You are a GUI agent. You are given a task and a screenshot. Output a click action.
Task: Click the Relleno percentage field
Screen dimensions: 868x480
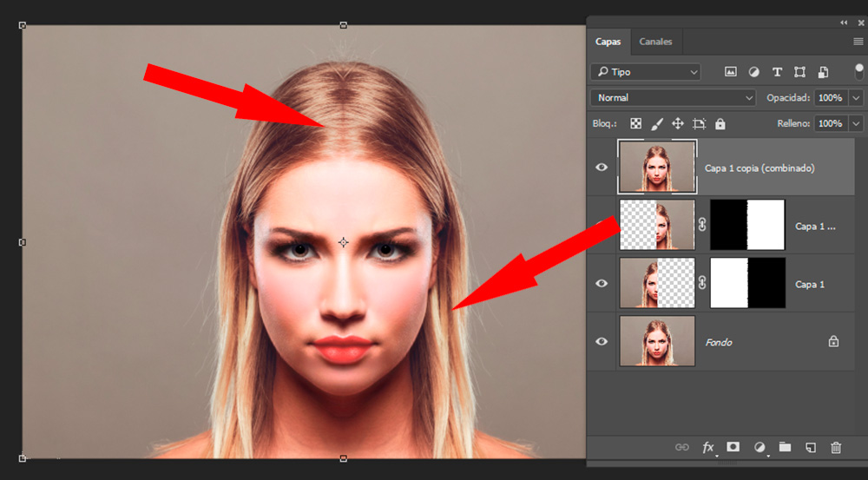[830, 124]
